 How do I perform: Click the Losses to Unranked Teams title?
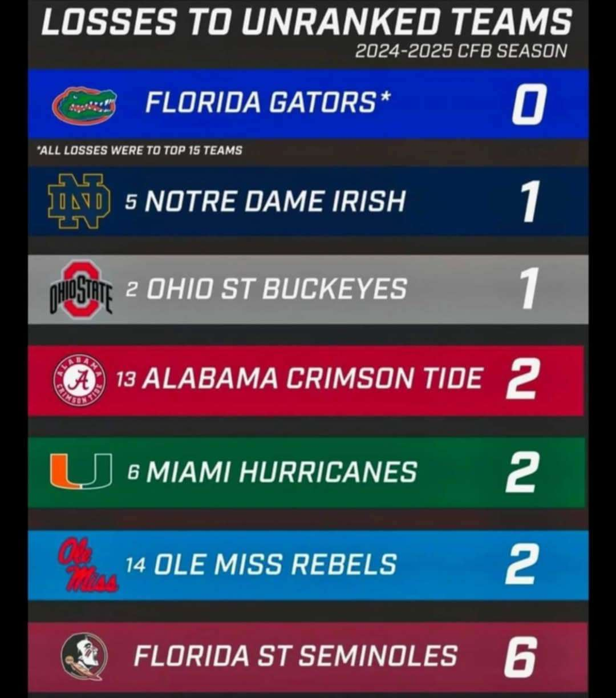point(307,22)
